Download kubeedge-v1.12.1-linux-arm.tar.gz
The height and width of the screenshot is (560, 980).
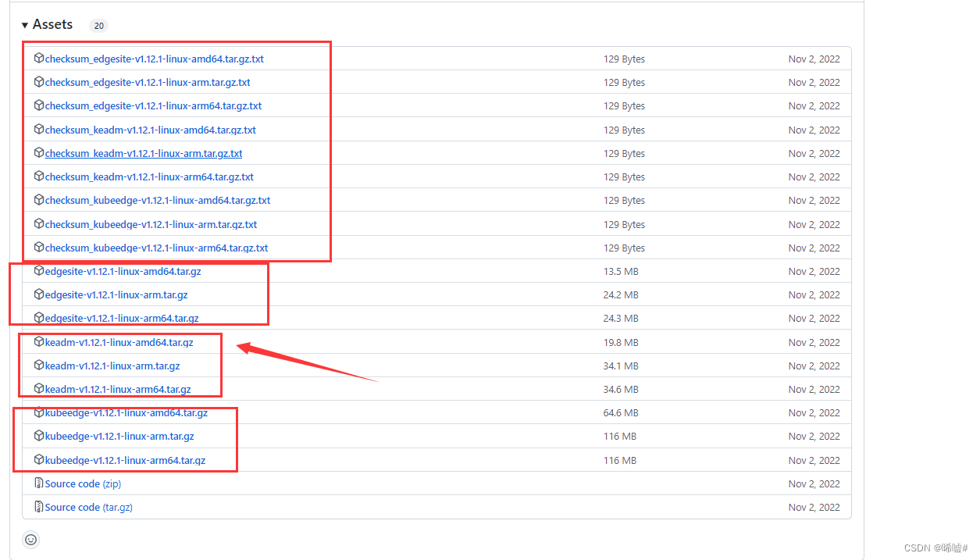(119, 436)
